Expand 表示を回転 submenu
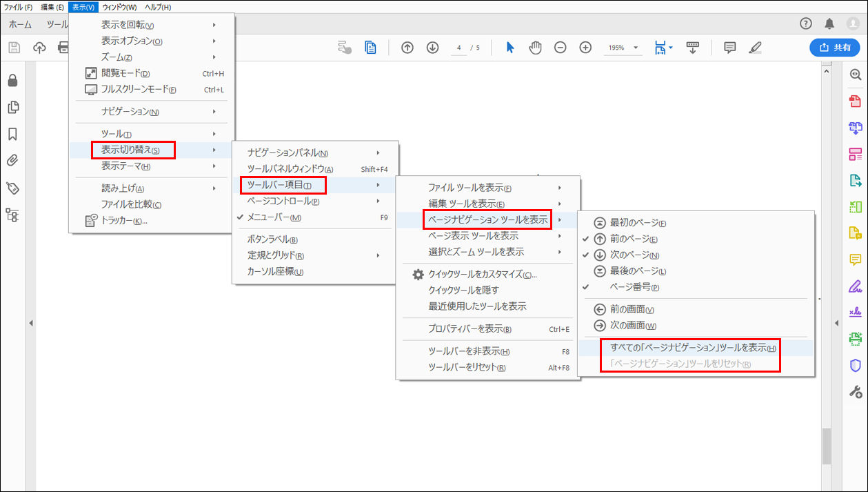868x492 pixels. (152, 25)
